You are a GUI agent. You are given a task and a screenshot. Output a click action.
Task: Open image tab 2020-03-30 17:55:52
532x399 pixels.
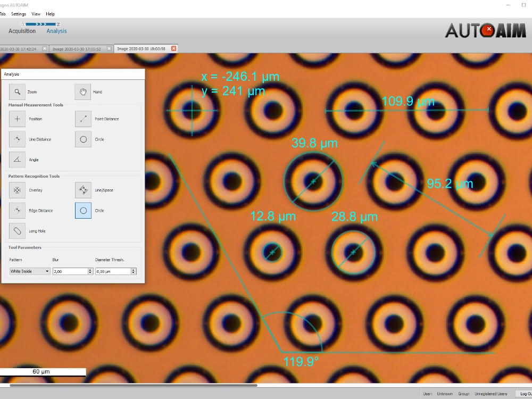(x=77, y=49)
